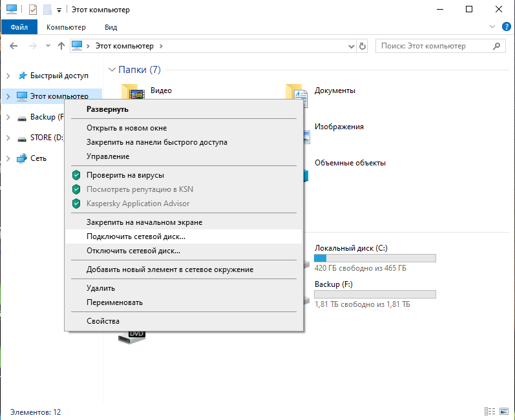515x420 pixels.
Task: Open the Help question mark icon
Action: tap(506, 26)
